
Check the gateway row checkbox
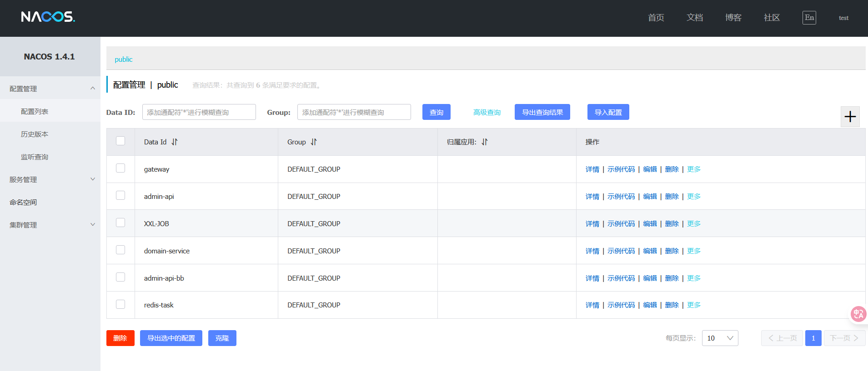[x=120, y=168]
